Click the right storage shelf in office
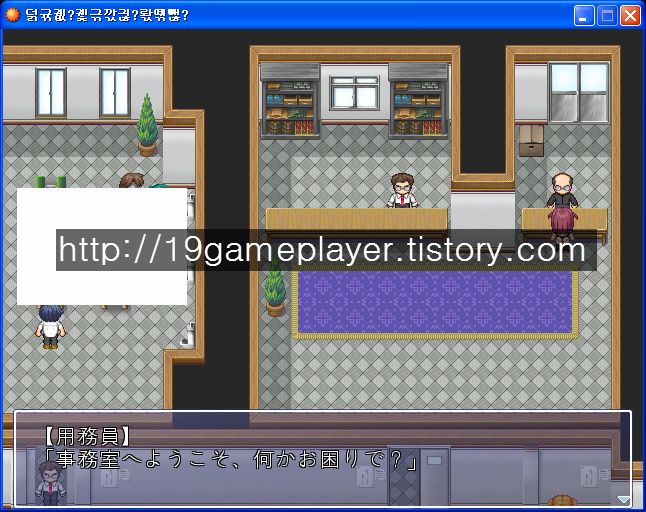646x512 pixels. [418, 101]
